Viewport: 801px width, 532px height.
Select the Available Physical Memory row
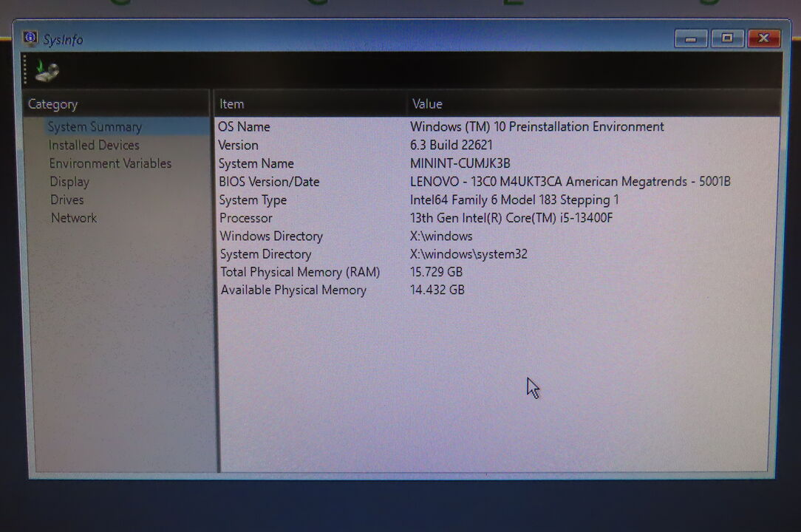click(293, 290)
